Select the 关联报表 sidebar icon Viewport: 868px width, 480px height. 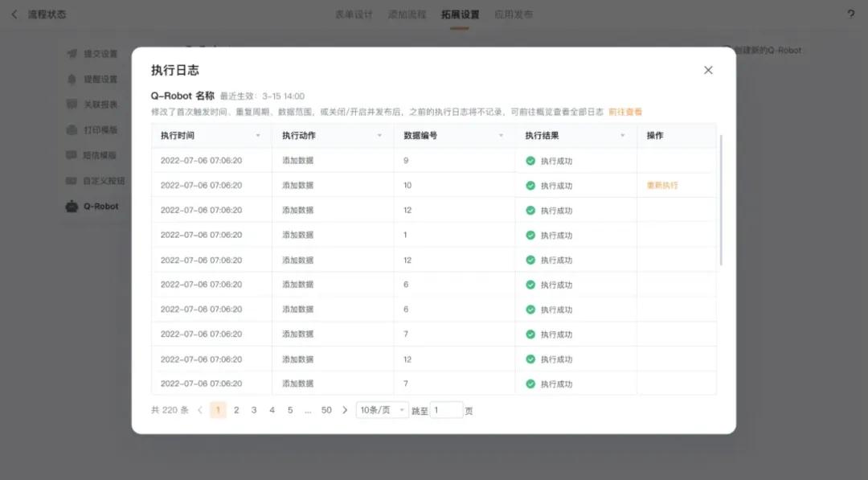72,104
